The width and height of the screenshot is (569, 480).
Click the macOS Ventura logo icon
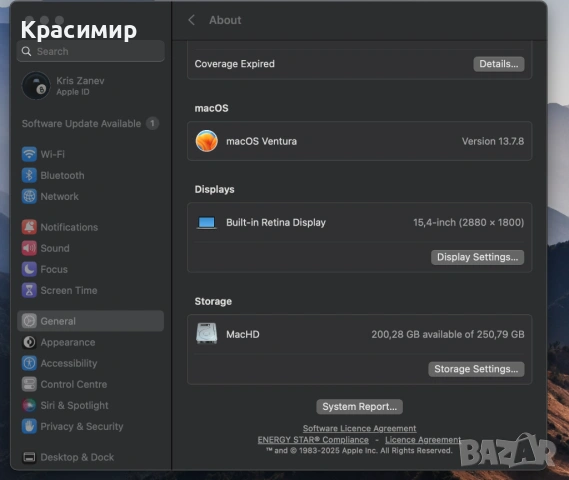(x=207, y=141)
